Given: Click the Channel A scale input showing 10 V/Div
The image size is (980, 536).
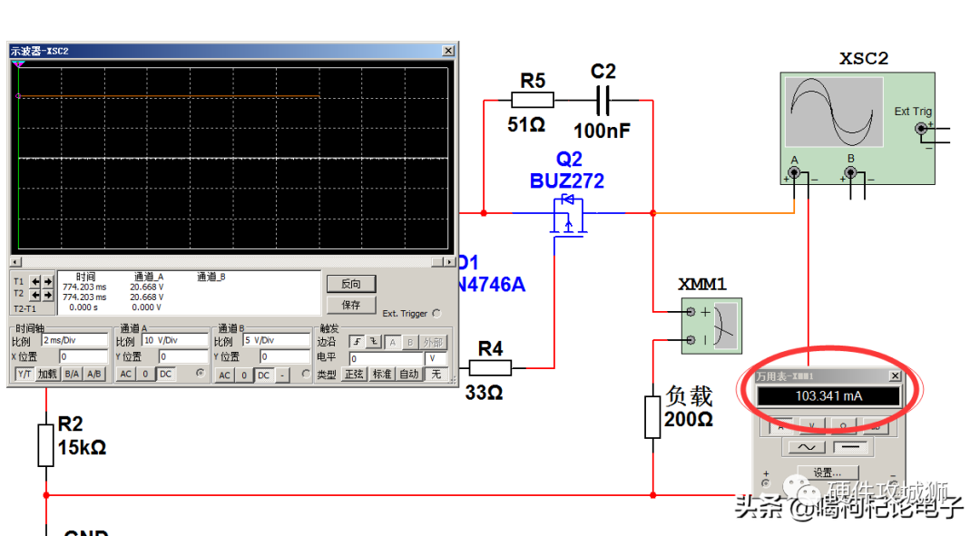Looking at the screenshot, I should [x=172, y=341].
